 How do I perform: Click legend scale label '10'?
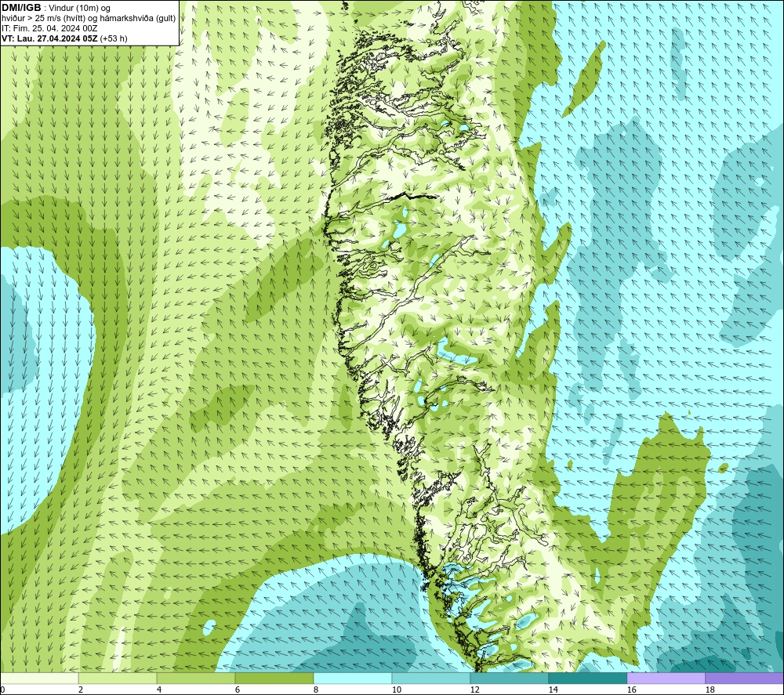coord(396,690)
